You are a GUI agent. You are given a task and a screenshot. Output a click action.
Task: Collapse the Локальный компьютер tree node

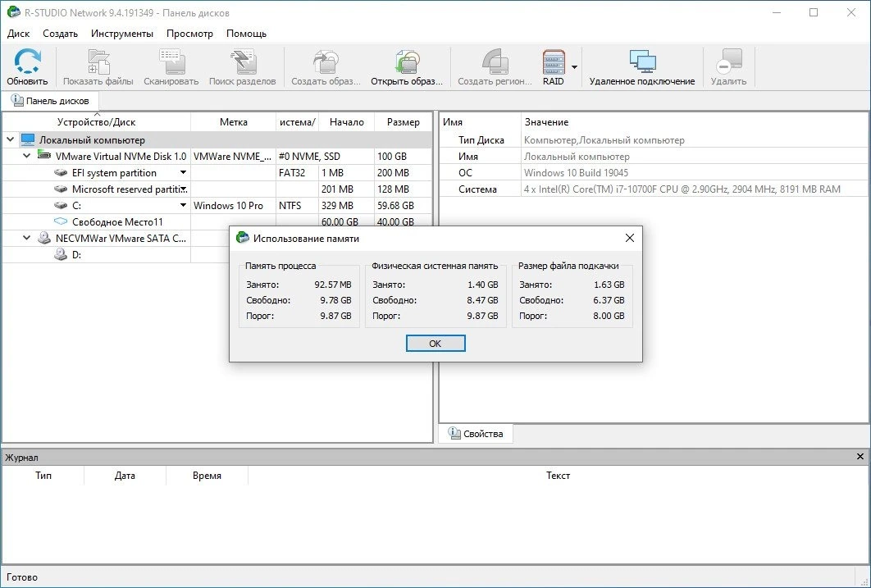click(x=10, y=140)
